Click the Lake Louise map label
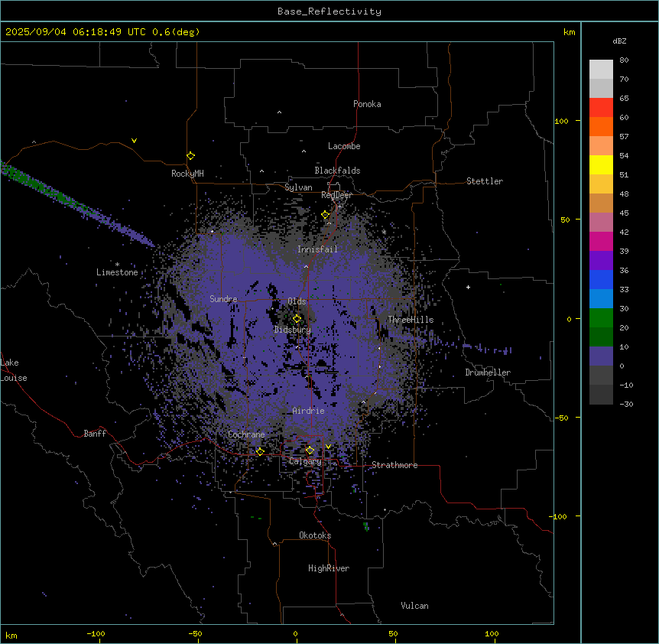 (14, 370)
